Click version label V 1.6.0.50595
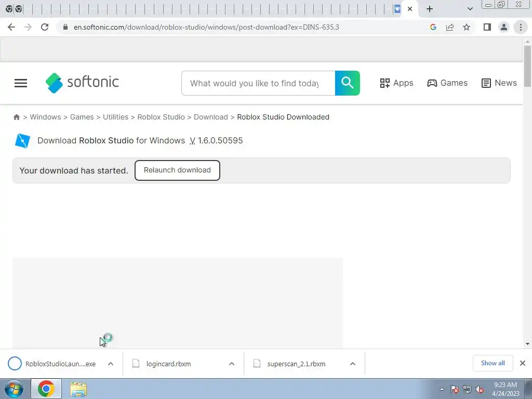532x399 pixels. tap(216, 140)
